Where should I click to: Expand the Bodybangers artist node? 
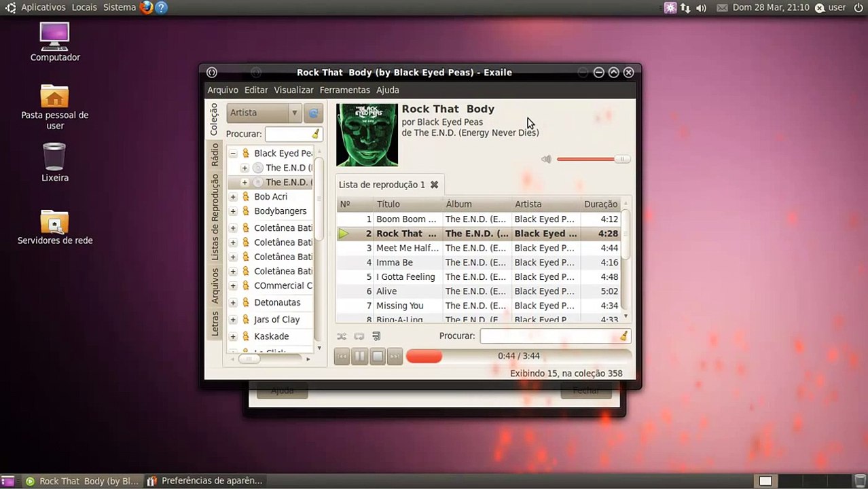[x=233, y=211]
